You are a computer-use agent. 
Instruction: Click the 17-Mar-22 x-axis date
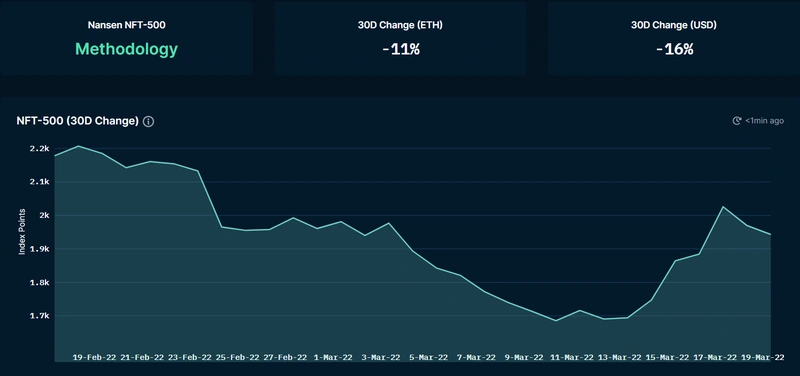point(715,358)
